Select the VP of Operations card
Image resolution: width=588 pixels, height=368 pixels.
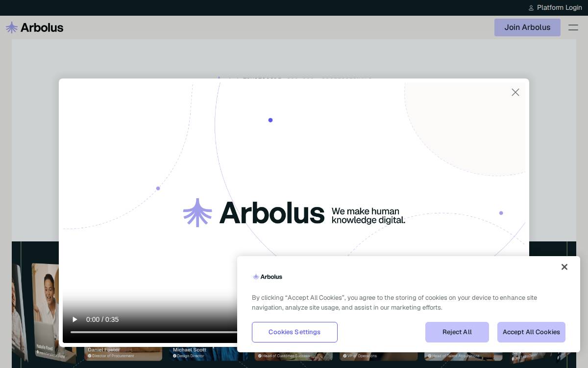point(378,355)
